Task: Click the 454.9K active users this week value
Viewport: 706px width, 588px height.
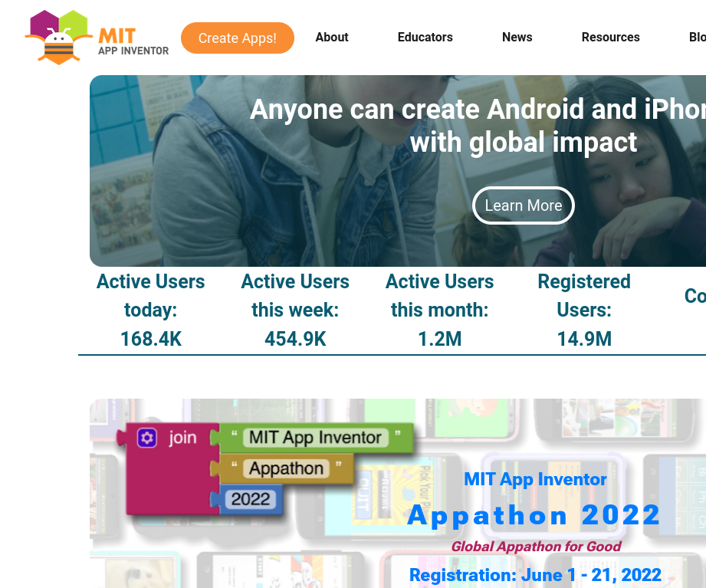Action: (x=295, y=339)
